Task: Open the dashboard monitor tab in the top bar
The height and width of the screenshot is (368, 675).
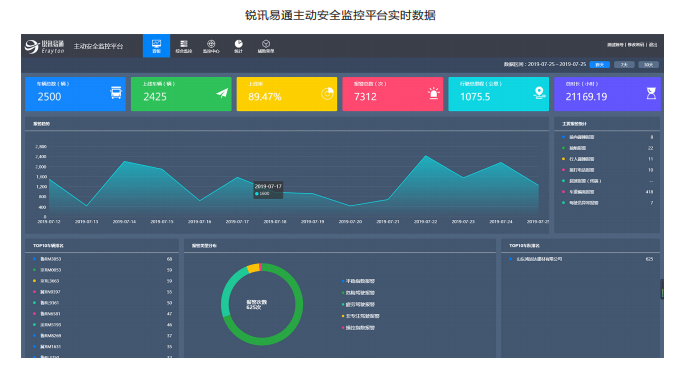Action: pyautogui.click(x=156, y=46)
